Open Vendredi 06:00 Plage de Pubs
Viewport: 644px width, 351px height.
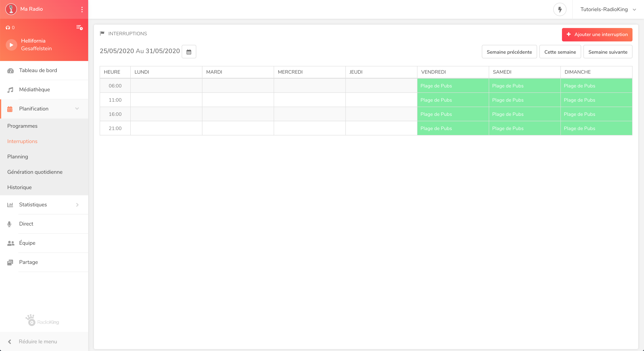click(453, 86)
